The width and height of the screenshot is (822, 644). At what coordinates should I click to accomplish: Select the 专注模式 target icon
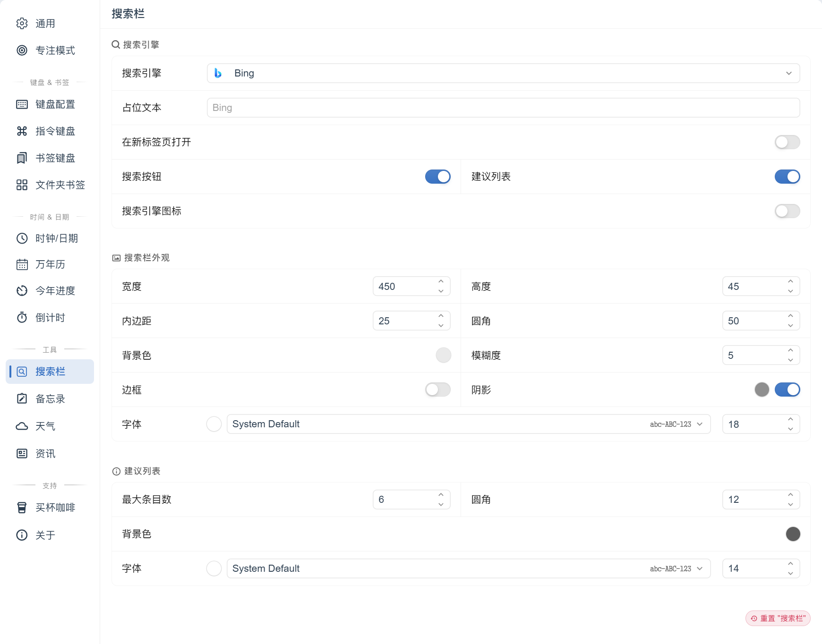tap(22, 51)
